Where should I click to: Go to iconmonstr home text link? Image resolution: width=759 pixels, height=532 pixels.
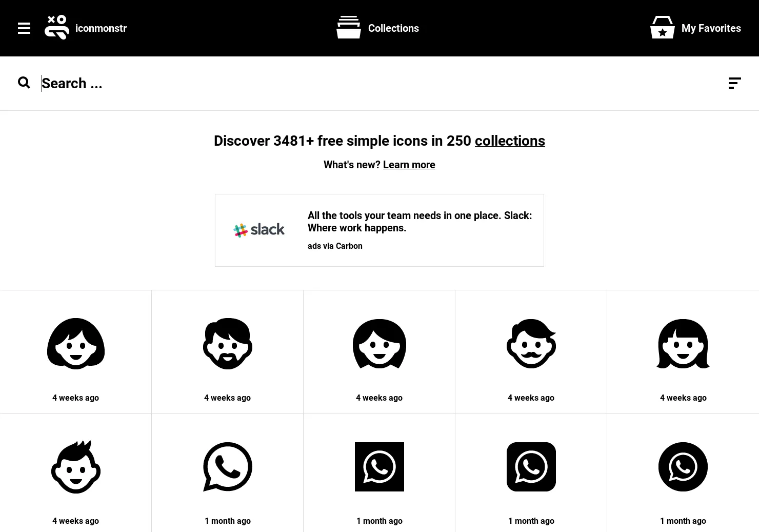pyautogui.click(x=101, y=28)
